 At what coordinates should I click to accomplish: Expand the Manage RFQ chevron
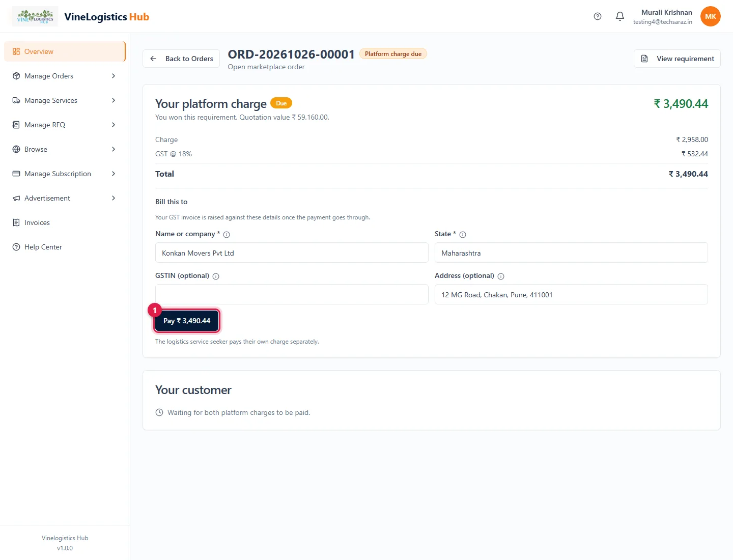114,125
